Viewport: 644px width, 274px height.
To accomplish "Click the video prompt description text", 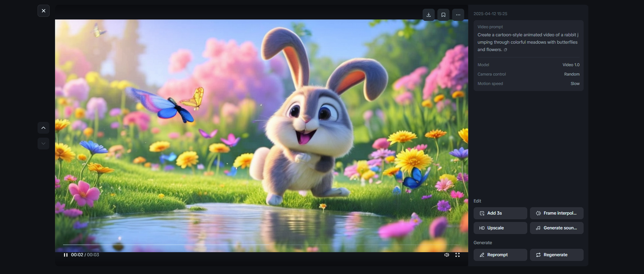I will (x=528, y=42).
